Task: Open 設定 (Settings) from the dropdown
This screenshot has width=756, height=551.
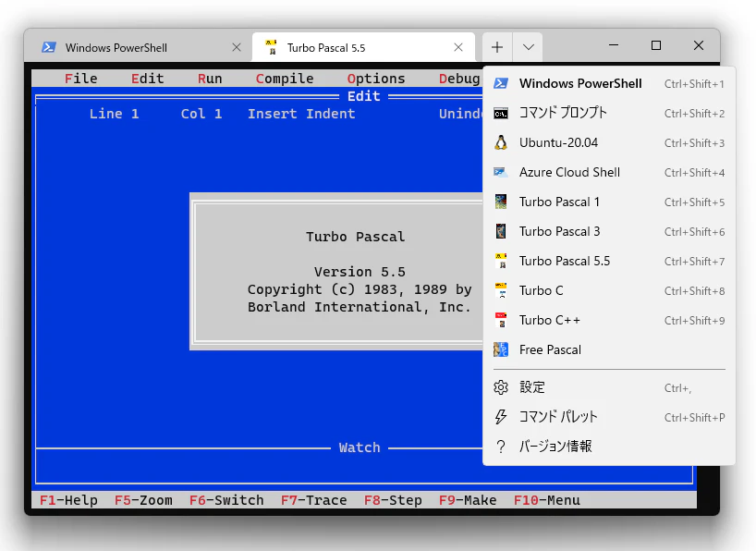Action: point(609,387)
